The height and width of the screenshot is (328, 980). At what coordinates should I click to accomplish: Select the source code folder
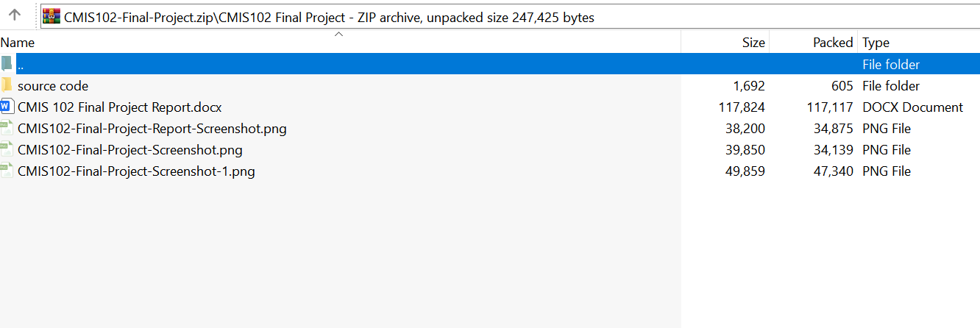pos(53,86)
